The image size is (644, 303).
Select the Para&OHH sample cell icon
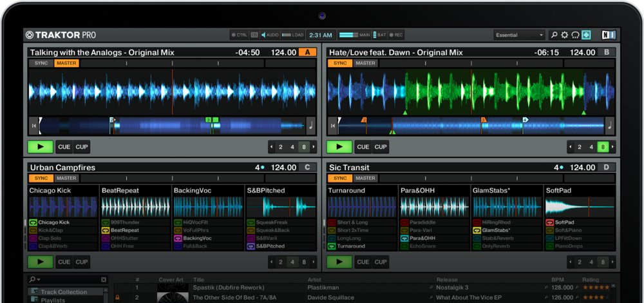click(404, 238)
